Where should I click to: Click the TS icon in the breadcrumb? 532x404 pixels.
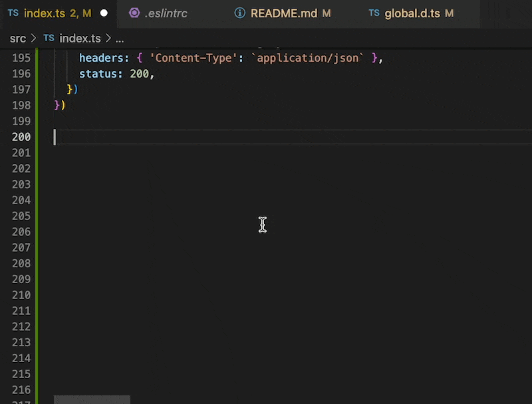tap(49, 38)
